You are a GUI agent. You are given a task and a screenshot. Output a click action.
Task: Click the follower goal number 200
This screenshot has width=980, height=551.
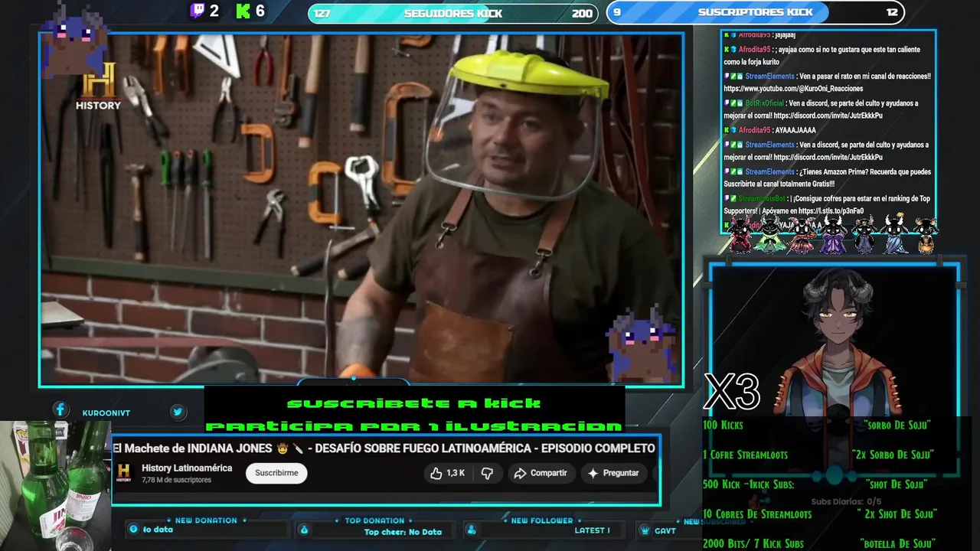[x=582, y=13]
